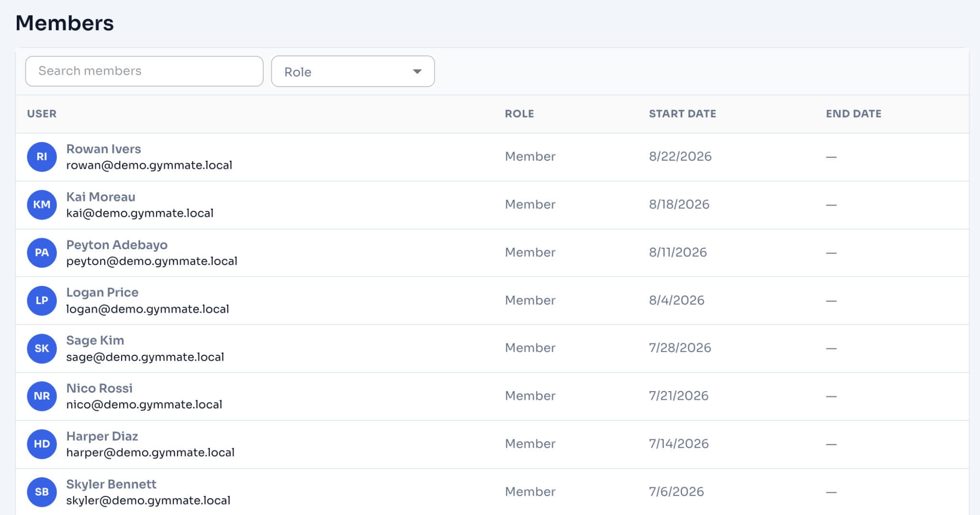Select email logan@demo.gymmate.local
The height and width of the screenshot is (515, 980).
[x=147, y=309]
